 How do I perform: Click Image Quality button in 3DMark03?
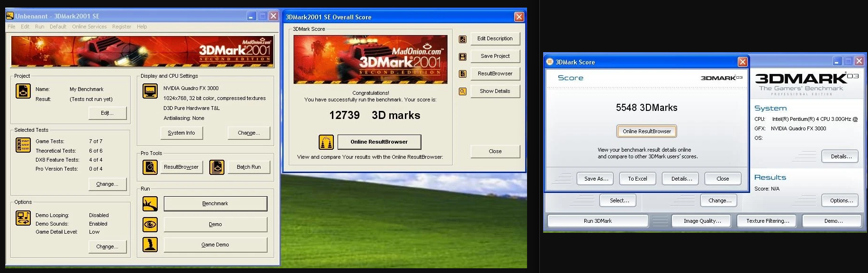click(702, 221)
